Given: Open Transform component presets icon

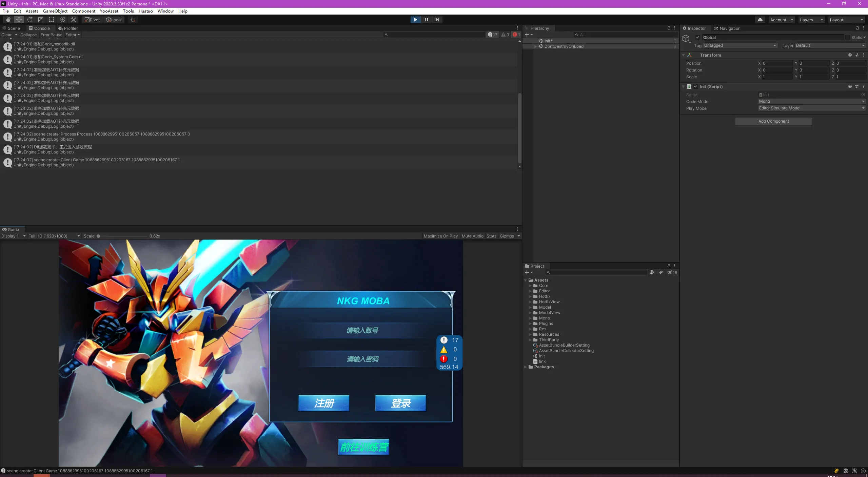Looking at the screenshot, I should tap(857, 55).
